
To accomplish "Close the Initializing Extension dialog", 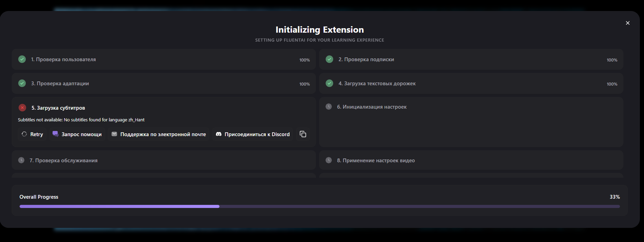I will 628,23.
